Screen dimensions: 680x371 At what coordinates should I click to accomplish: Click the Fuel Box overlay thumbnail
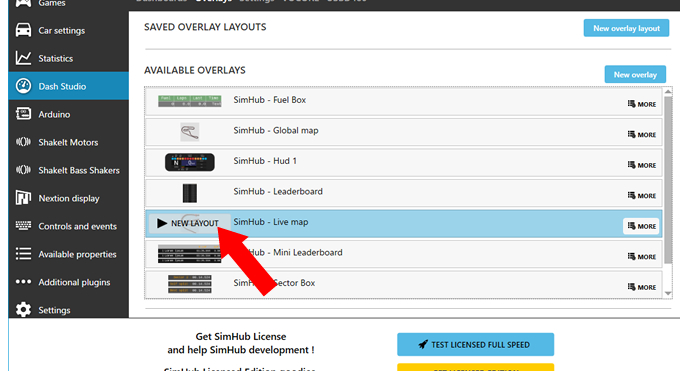[x=190, y=101]
